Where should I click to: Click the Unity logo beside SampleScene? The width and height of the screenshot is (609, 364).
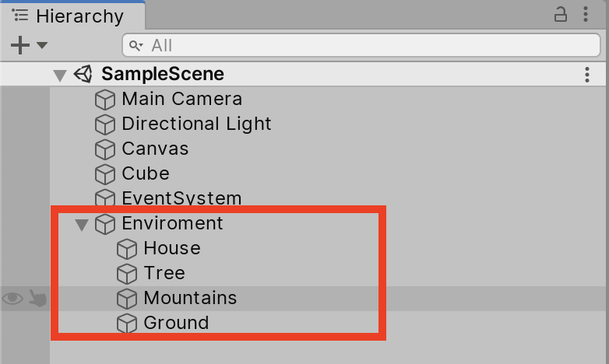[83, 75]
